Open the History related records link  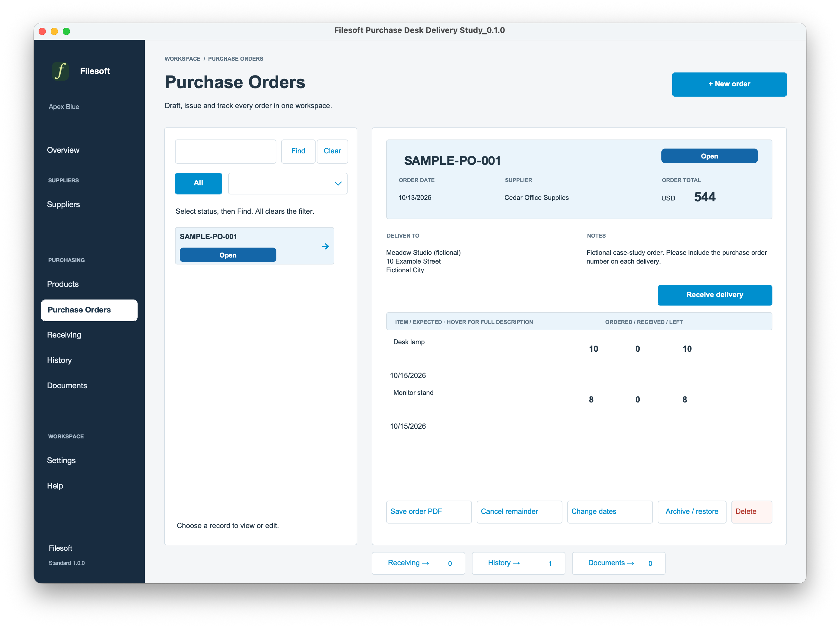[518, 563]
